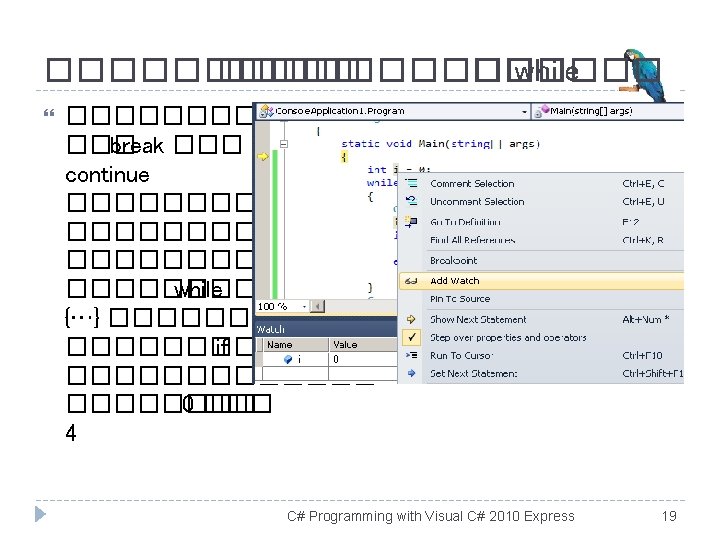Choose Uncomment Selection from context menu
This screenshot has height=540, width=720.
click(542, 202)
